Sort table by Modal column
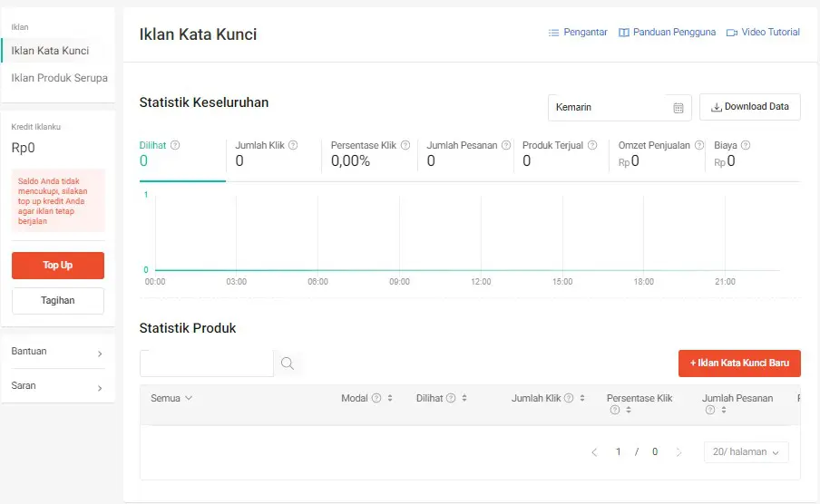This screenshot has width=820, height=504. point(390,398)
